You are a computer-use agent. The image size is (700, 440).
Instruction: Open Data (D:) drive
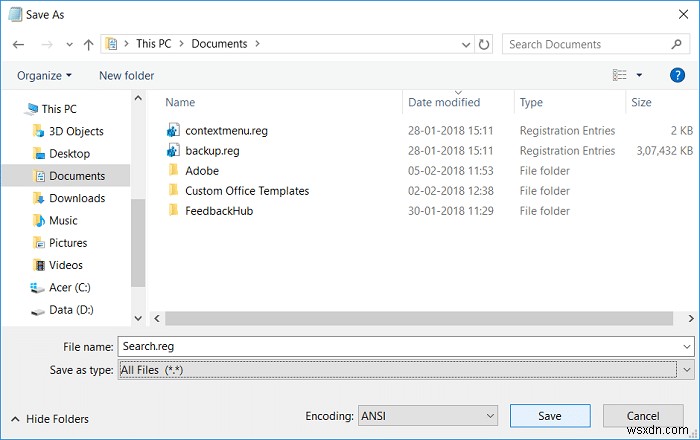tap(71, 310)
